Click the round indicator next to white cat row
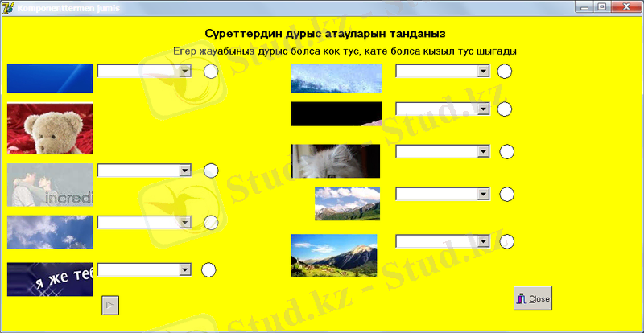The image size is (644, 333). click(x=507, y=152)
